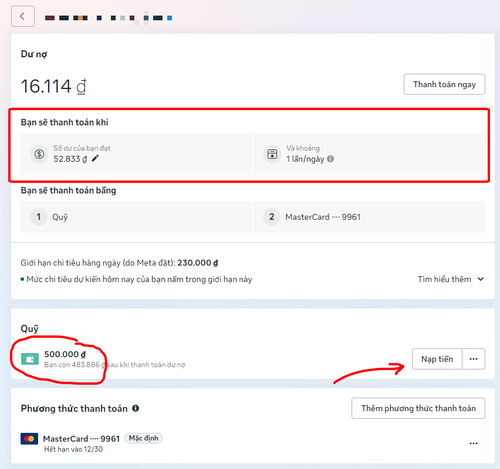This screenshot has height=469, width=500.
Task: Click the debt amount '16.114 đ'
Action: 54,86
